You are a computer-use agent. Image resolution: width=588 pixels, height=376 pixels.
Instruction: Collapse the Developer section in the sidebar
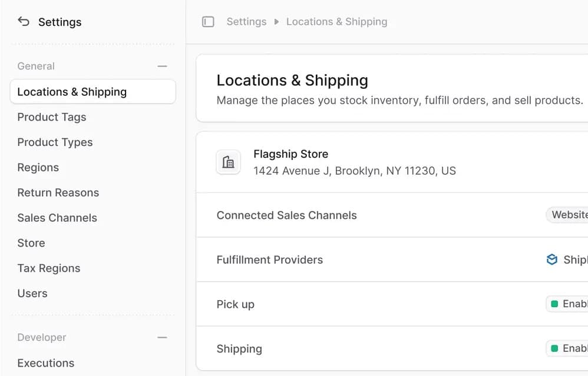point(163,337)
